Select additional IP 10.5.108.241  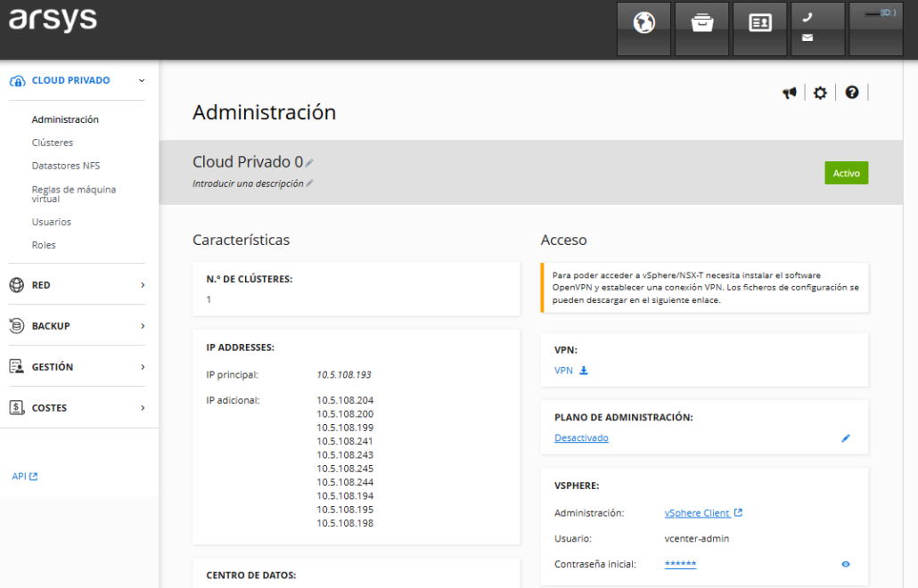point(345,441)
